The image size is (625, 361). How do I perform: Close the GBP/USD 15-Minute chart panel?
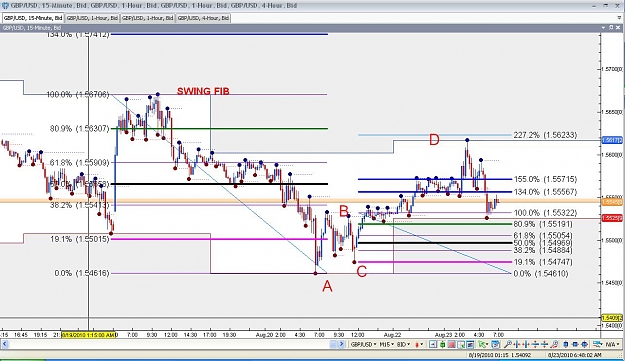619,27
